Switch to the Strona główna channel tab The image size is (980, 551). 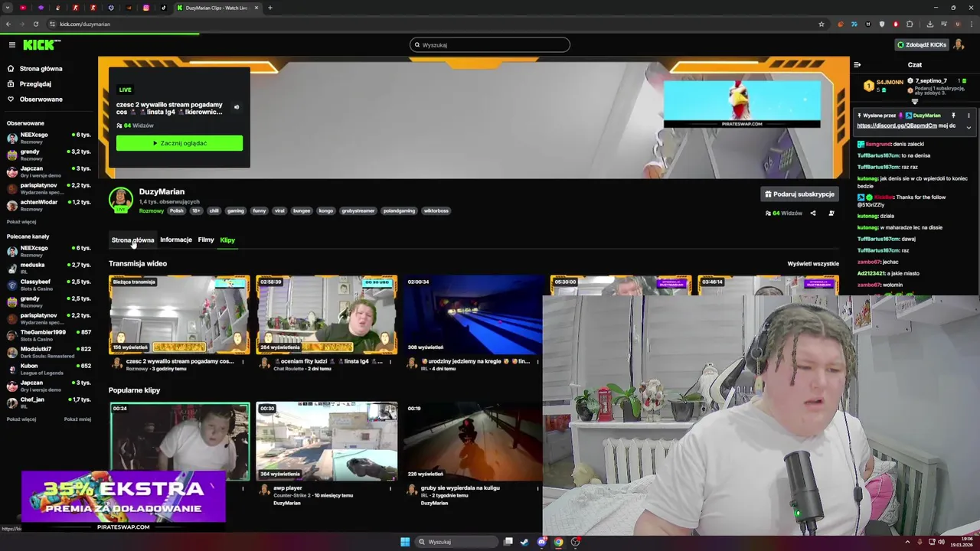(x=132, y=240)
